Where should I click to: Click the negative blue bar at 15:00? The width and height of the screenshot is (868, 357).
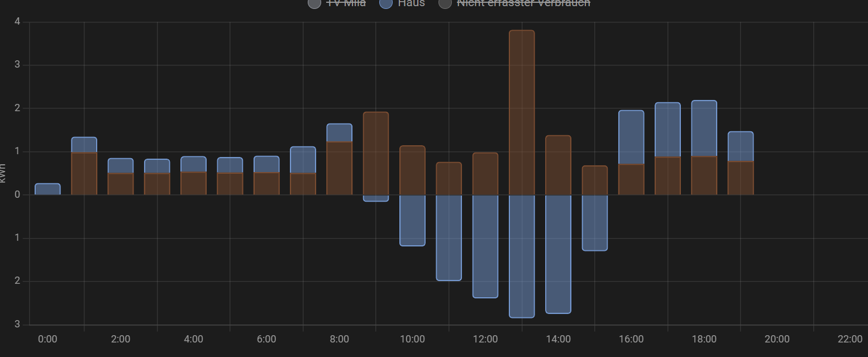click(594, 222)
